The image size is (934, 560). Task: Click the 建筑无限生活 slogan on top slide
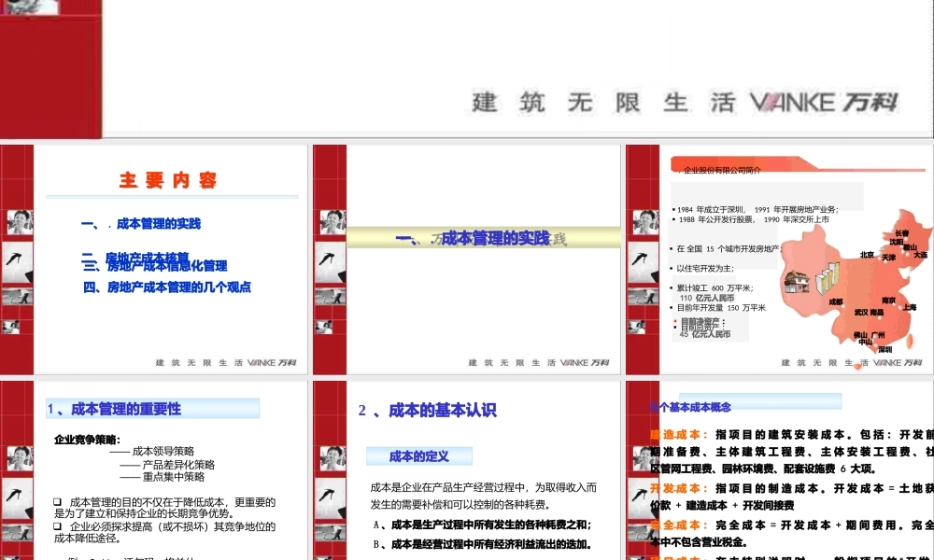click(603, 103)
